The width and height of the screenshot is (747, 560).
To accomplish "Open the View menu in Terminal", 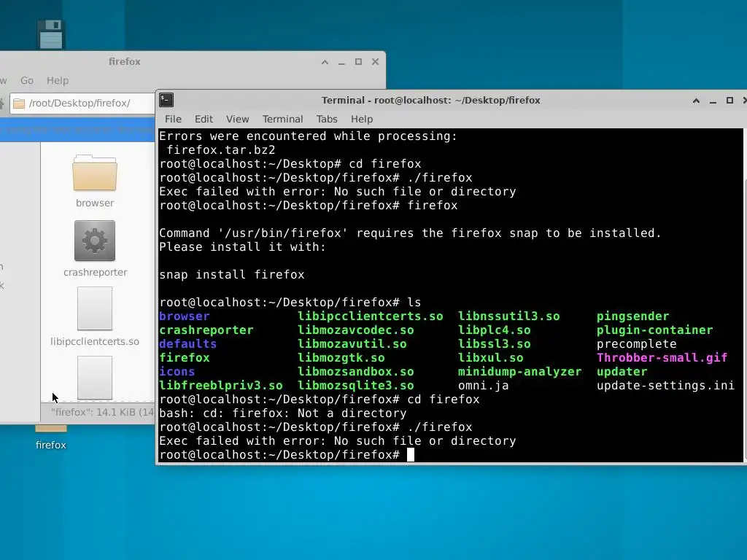I will [x=237, y=119].
